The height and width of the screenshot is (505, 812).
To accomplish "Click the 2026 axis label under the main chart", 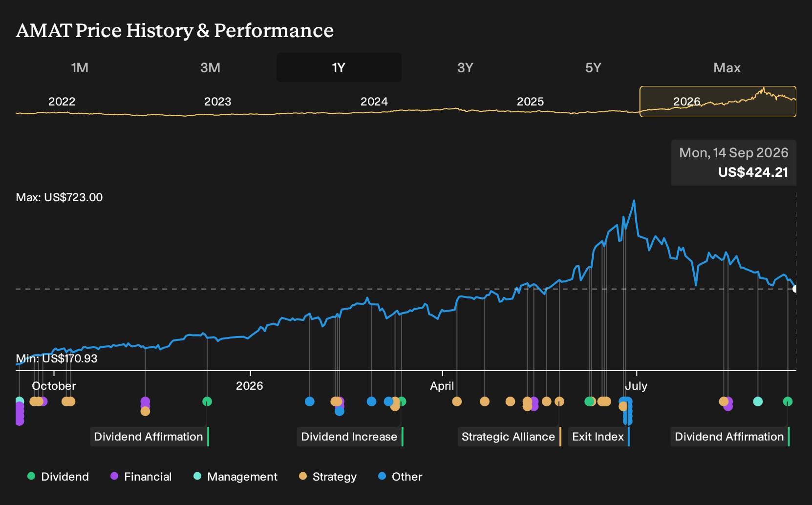I will [250, 386].
